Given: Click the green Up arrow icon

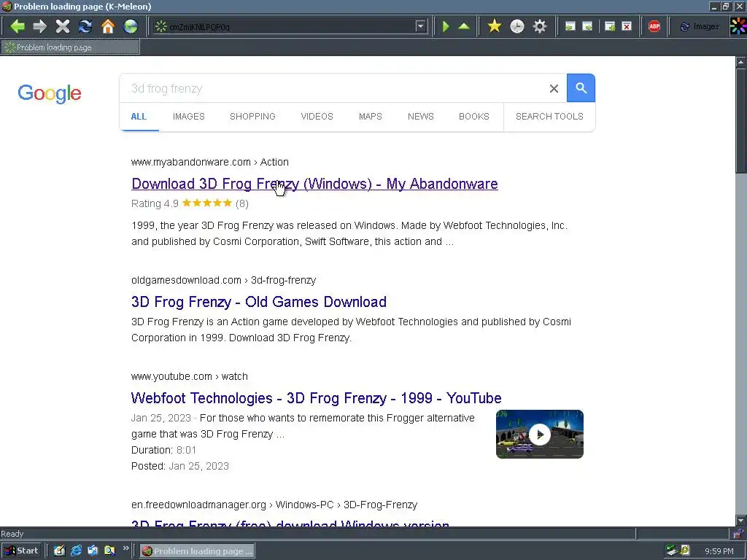Looking at the screenshot, I should [464, 26].
